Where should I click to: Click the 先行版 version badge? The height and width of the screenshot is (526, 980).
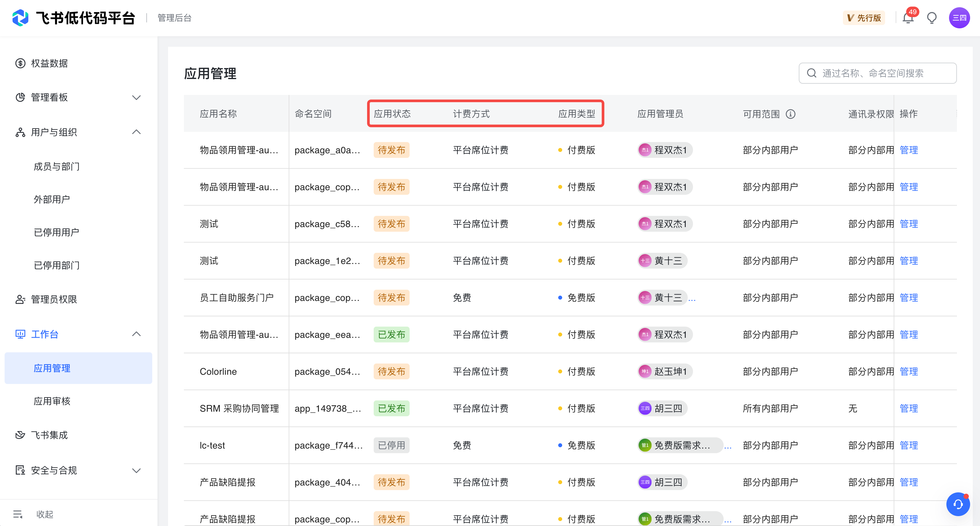pyautogui.click(x=864, y=18)
